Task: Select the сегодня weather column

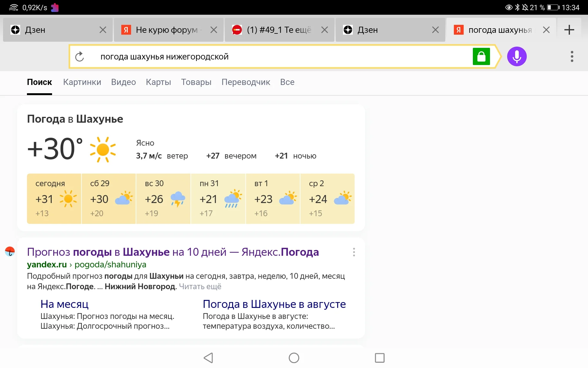Action: [x=54, y=199]
